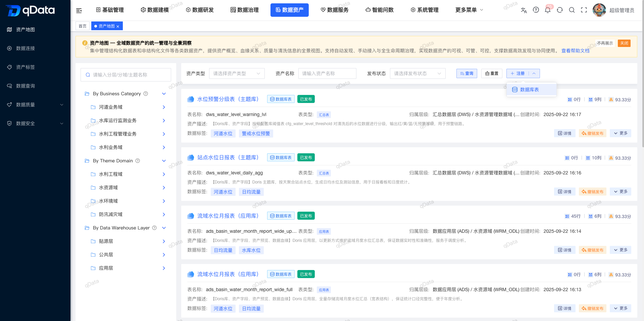Image resolution: width=644 pixels, height=321 pixels.
Task: Collapse the By Data Warehouse Layer tree
Action: [x=164, y=228]
